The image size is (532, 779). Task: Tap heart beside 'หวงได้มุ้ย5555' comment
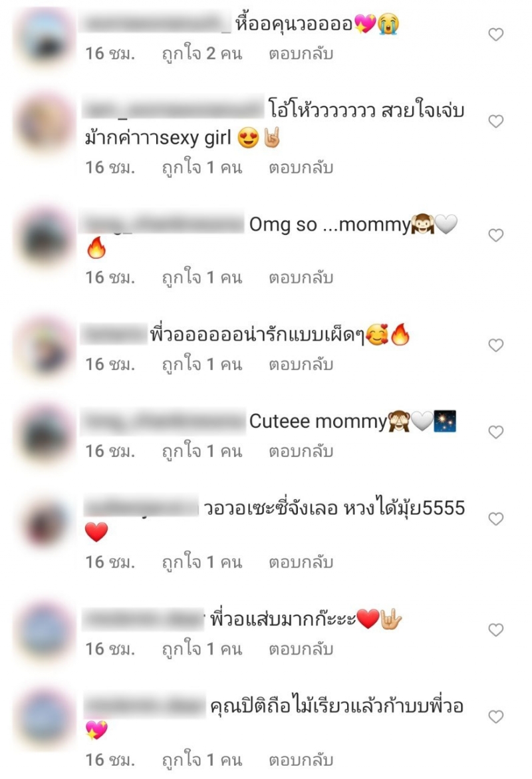495,519
